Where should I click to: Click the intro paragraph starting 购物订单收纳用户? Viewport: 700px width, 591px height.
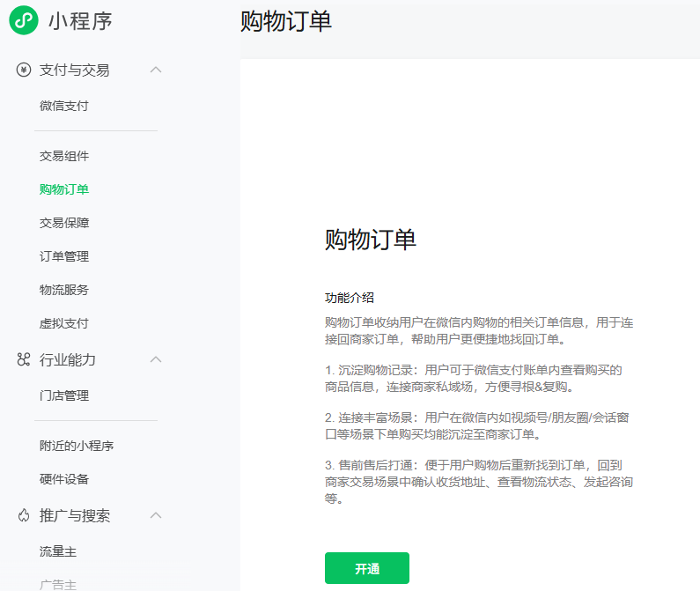click(x=479, y=331)
